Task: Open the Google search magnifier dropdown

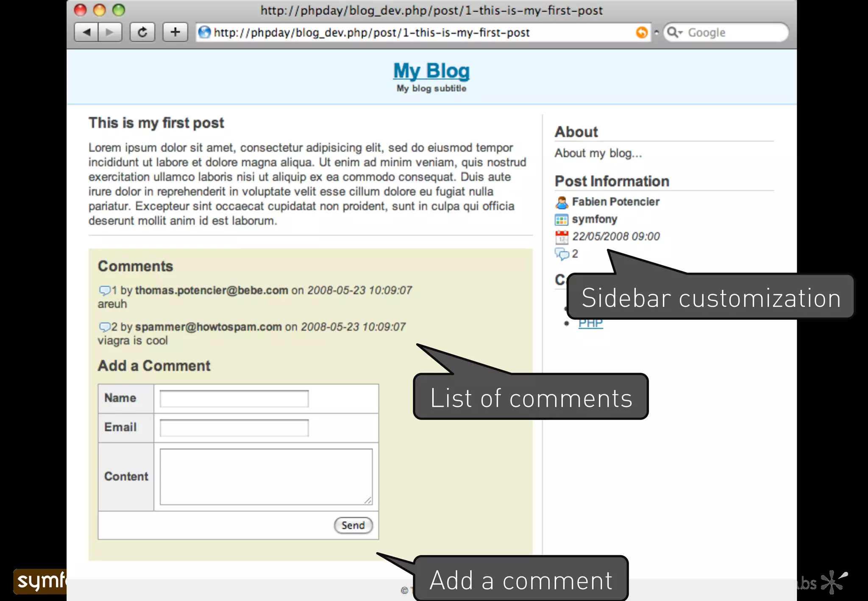Action: pos(675,32)
